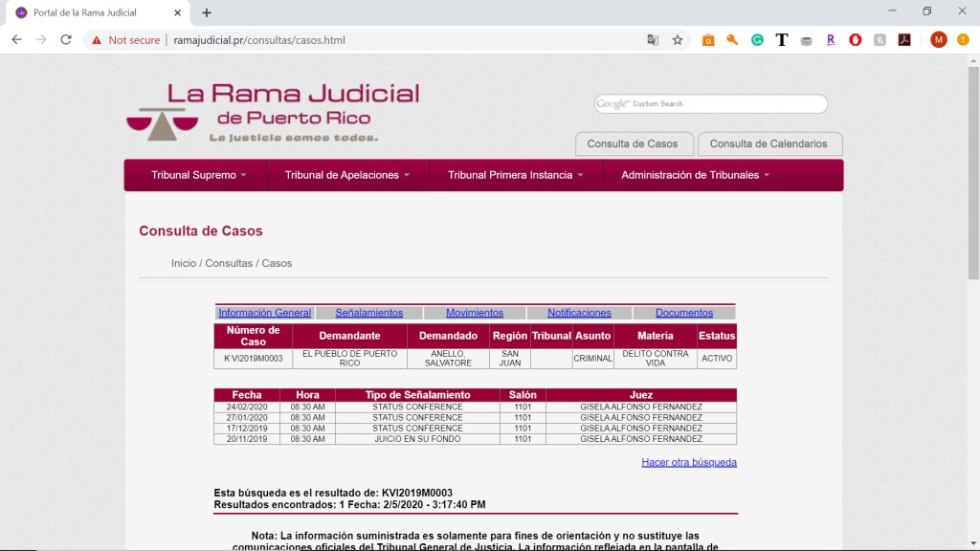
Task: Click the red stop-hand ad blocker icon
Action: pos(855,40)
